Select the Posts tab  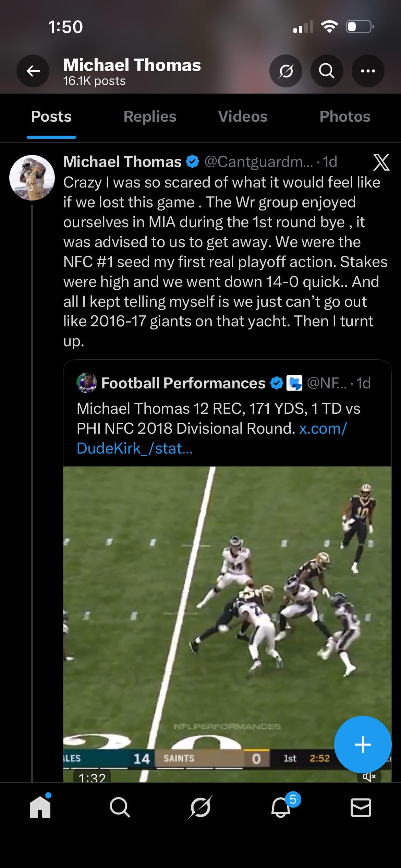click(x=51, y=117)
